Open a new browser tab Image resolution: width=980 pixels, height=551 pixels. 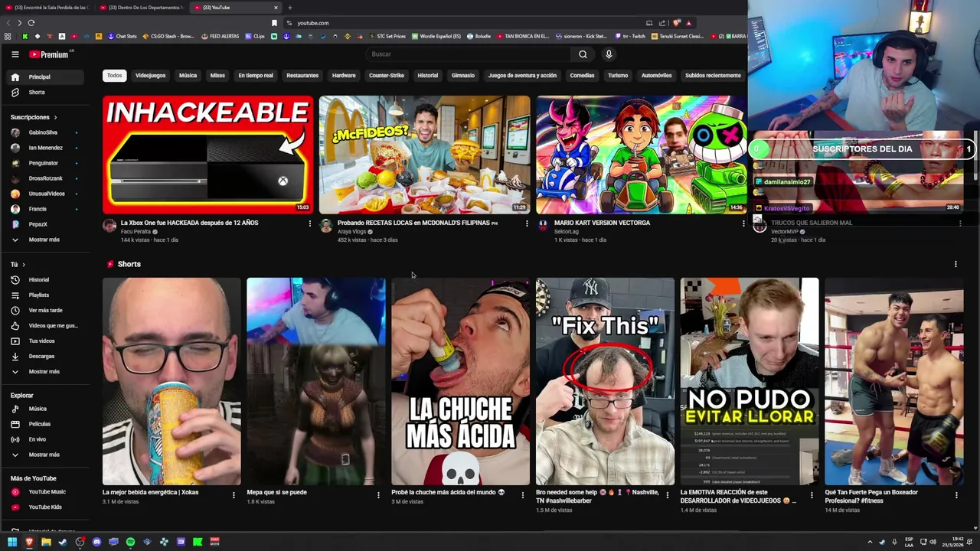tap(289, 8)
